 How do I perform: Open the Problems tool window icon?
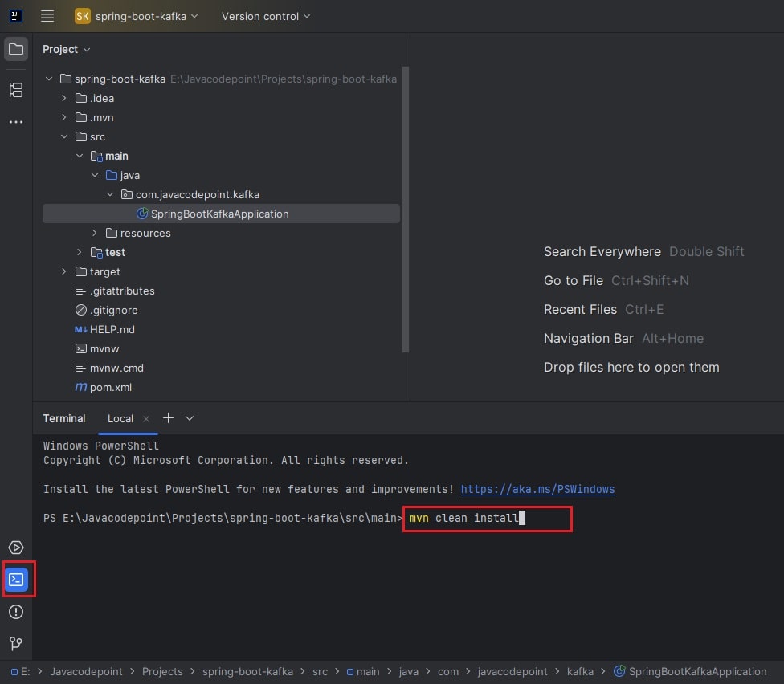tap(16, 612)
